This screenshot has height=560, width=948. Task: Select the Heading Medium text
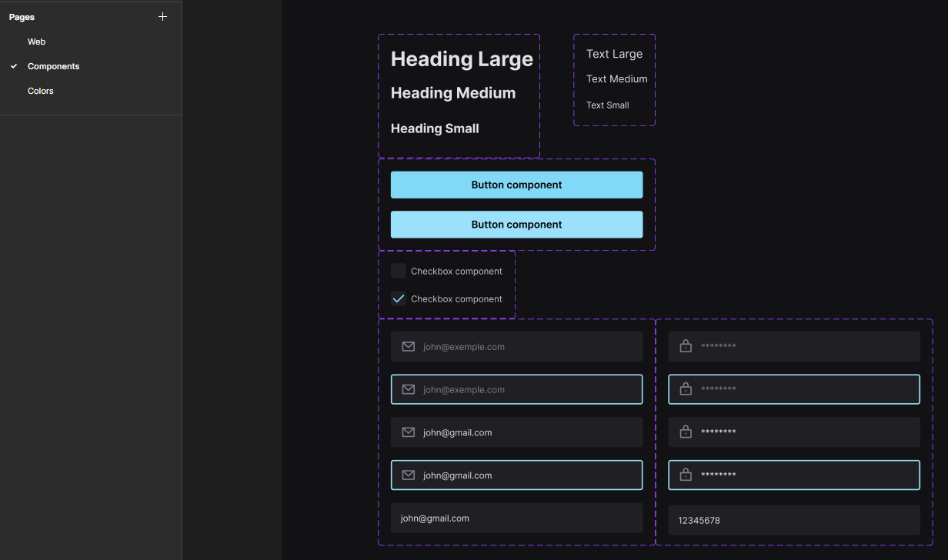453,93
